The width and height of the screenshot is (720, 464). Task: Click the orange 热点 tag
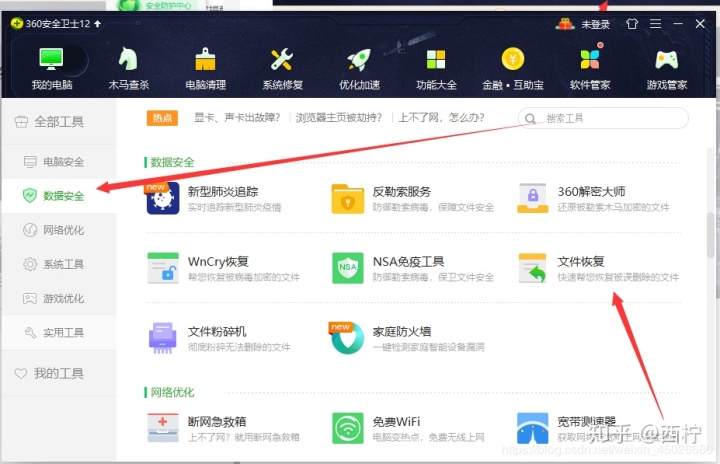[162, 118]
